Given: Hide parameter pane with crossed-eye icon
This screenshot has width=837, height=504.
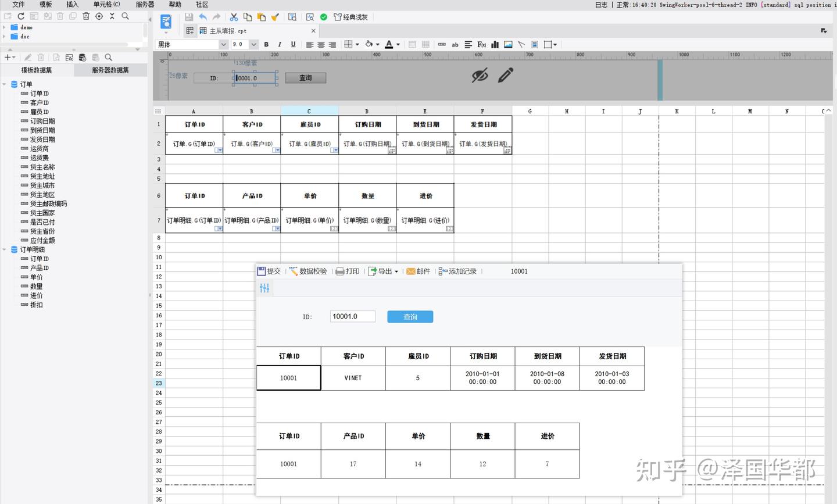Looking at the screenshot, I should pyautogui.click(x=480, y=75).
